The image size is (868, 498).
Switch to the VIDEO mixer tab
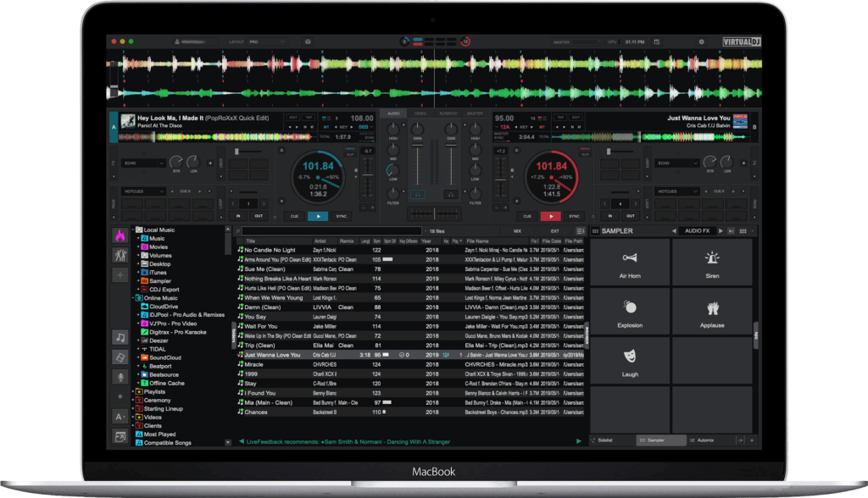point(420,113)
